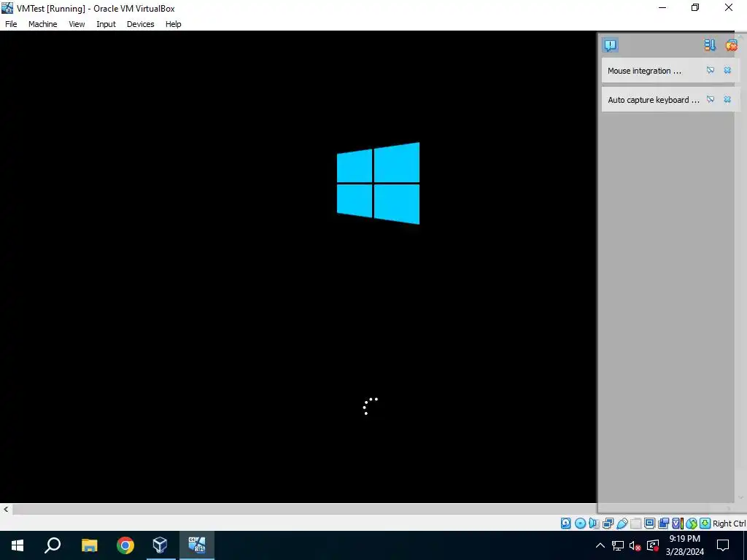Disable Auto capture keyboard message via forbid icon

711,99
